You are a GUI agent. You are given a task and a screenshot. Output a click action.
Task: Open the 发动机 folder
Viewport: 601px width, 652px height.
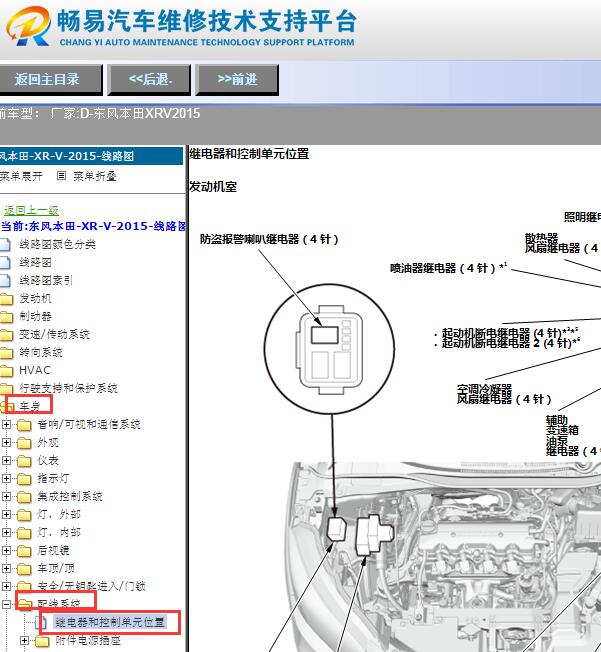point(35,299)
